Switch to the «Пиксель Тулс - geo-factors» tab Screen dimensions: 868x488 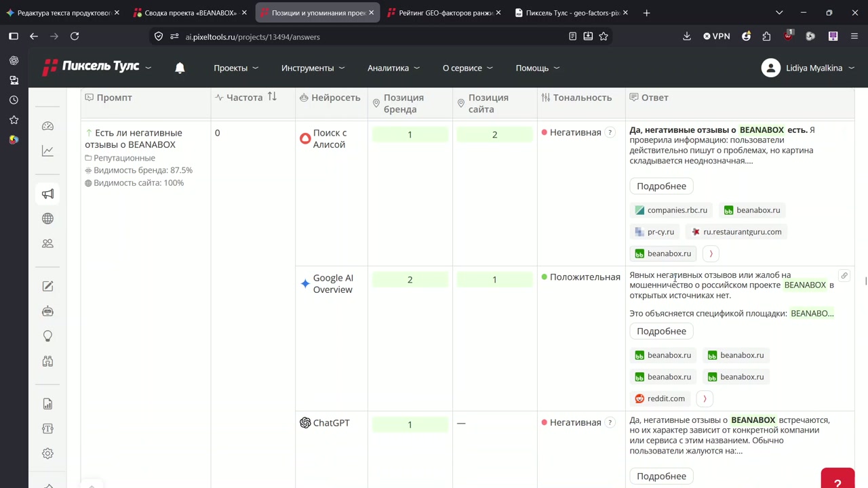pyautogui.click(x=572, y=13)
